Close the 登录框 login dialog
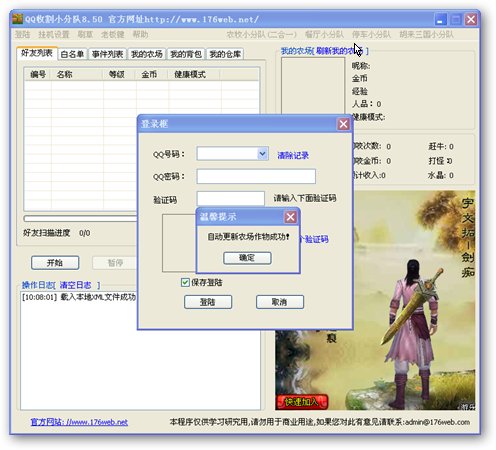496x450 pixels. click(x=343, y=124)
